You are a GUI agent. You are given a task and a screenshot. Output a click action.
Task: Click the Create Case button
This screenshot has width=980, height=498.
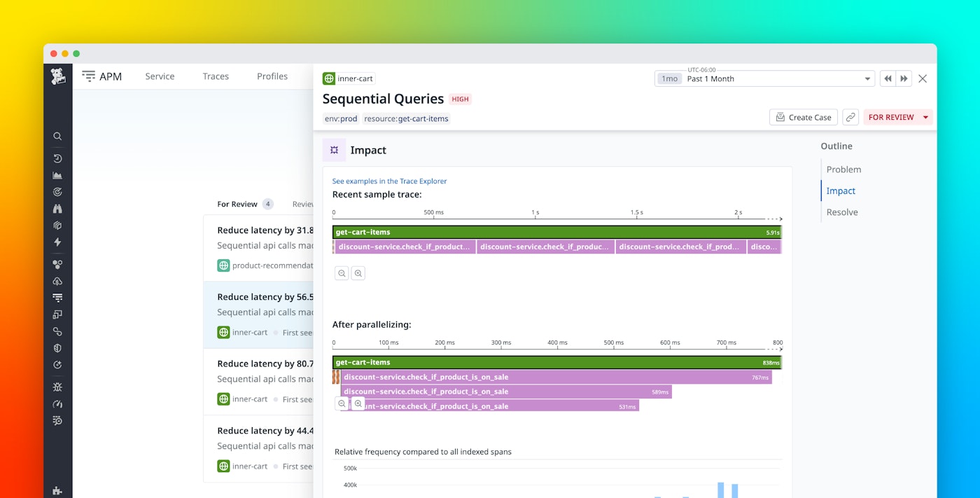(803, 117)
